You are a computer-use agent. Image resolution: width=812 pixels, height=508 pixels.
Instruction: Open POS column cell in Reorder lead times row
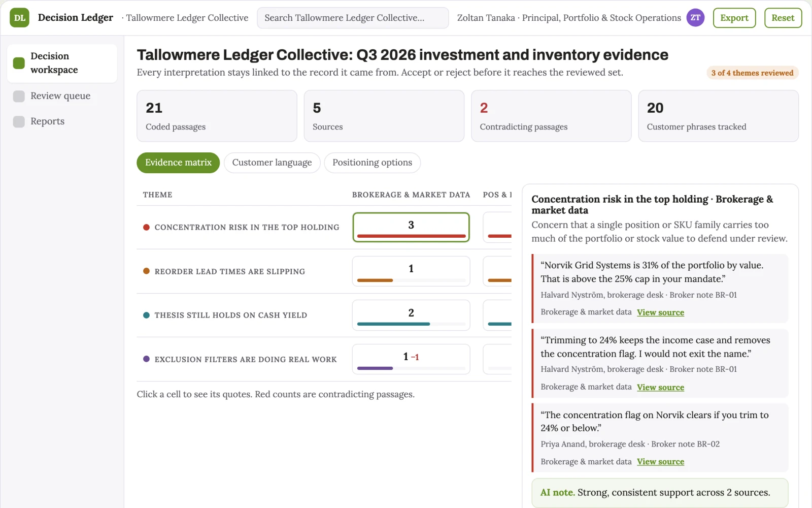(497, 271)
